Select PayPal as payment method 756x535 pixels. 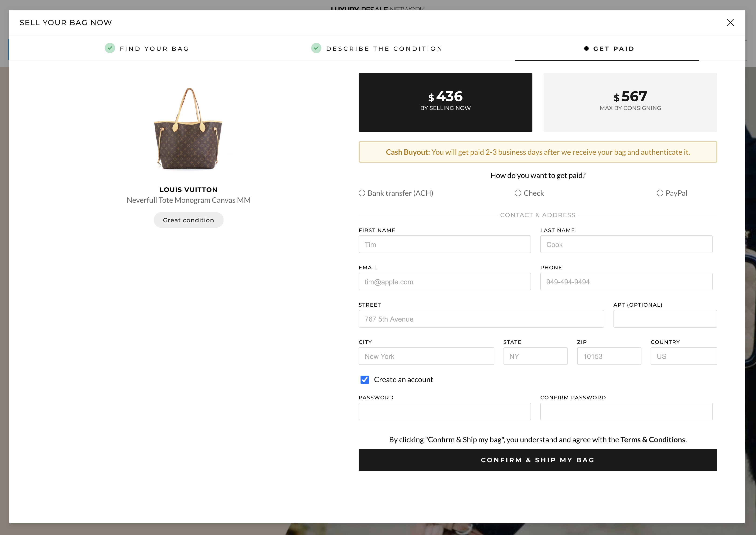tap(660, 193)
